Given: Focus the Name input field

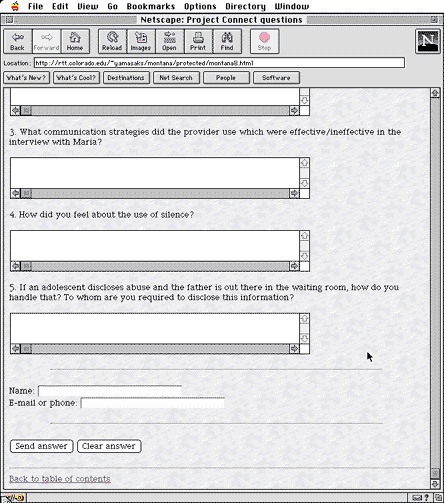Looking at the screenshot, I should click(110, 391).
